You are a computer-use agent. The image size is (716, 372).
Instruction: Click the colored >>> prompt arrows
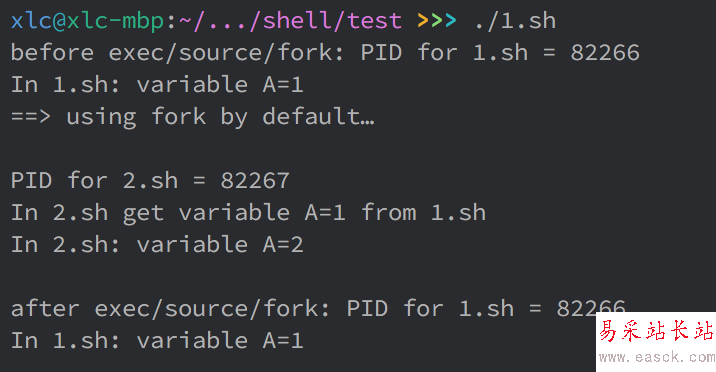(437, 21)
